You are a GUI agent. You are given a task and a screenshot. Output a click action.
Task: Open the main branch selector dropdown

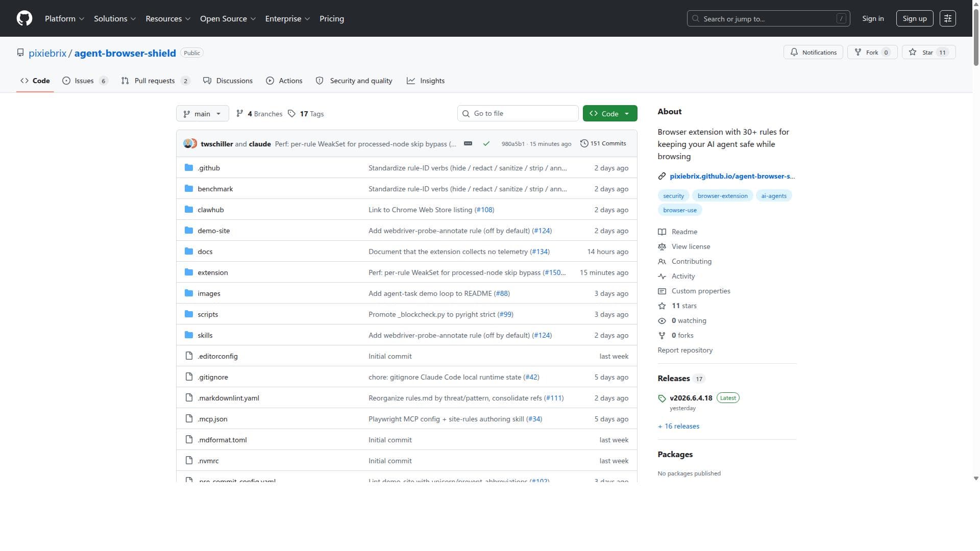pos(202,113)
